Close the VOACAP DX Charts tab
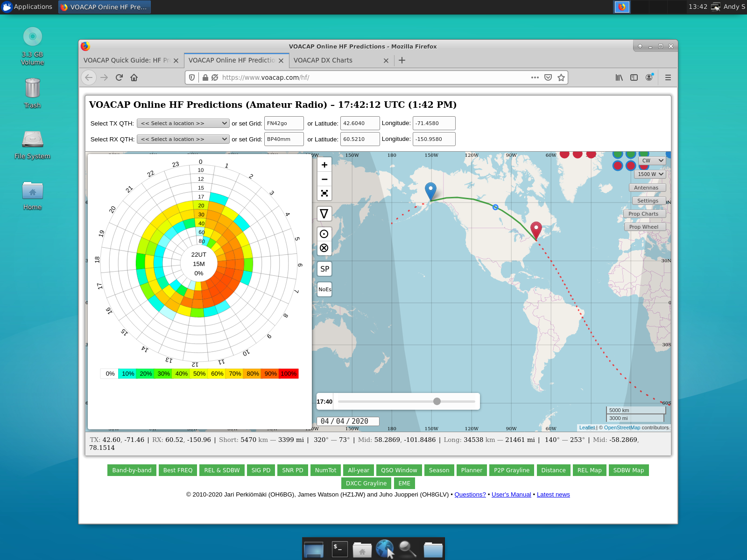 click(386, 61)
